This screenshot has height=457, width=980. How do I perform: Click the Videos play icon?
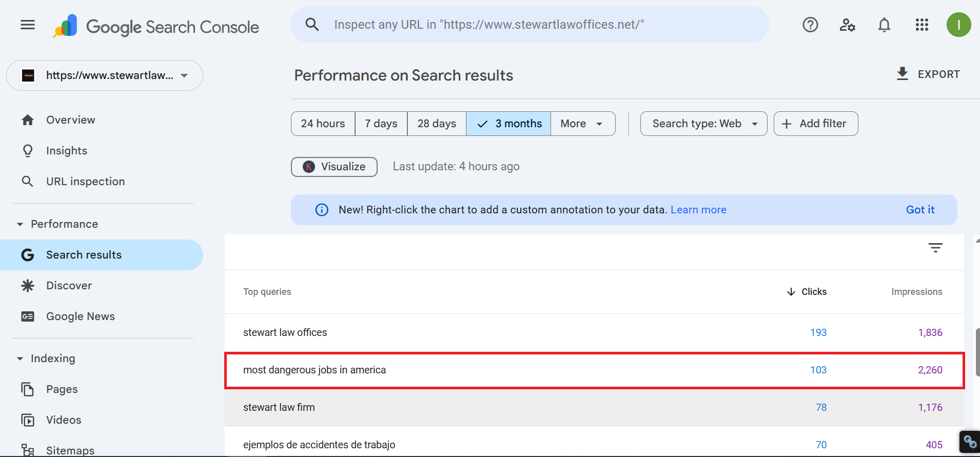(28, 420)
